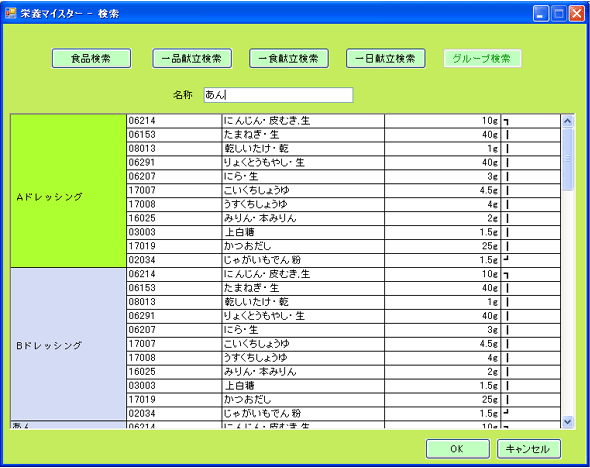The width and height of the screenshot is (590, 468).
Task: Select みりん・本みりん under Aドレッシング
Action: (303, 218)
